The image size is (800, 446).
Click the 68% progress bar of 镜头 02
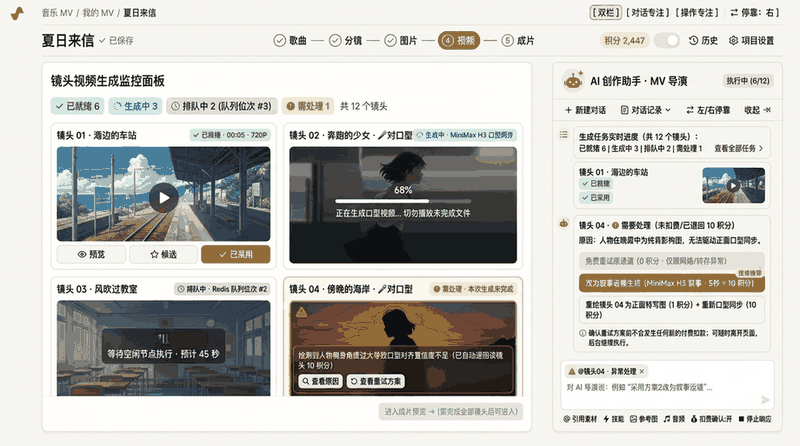pos(403,201)
